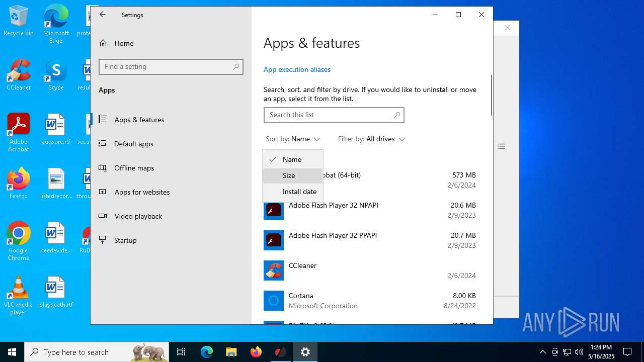Screen dimensions: 644x362
Task: Go back using the Settings back arrow
Action: pyautogui.click(x=103, y=15)
